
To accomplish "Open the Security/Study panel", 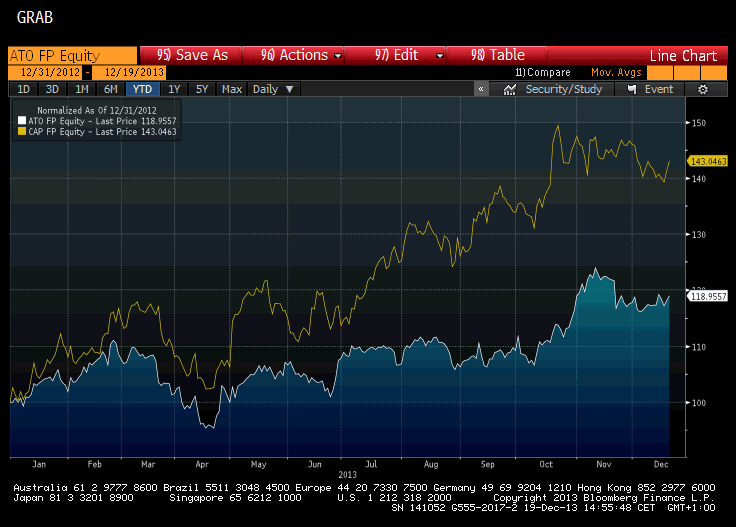I will coord(552,89).
